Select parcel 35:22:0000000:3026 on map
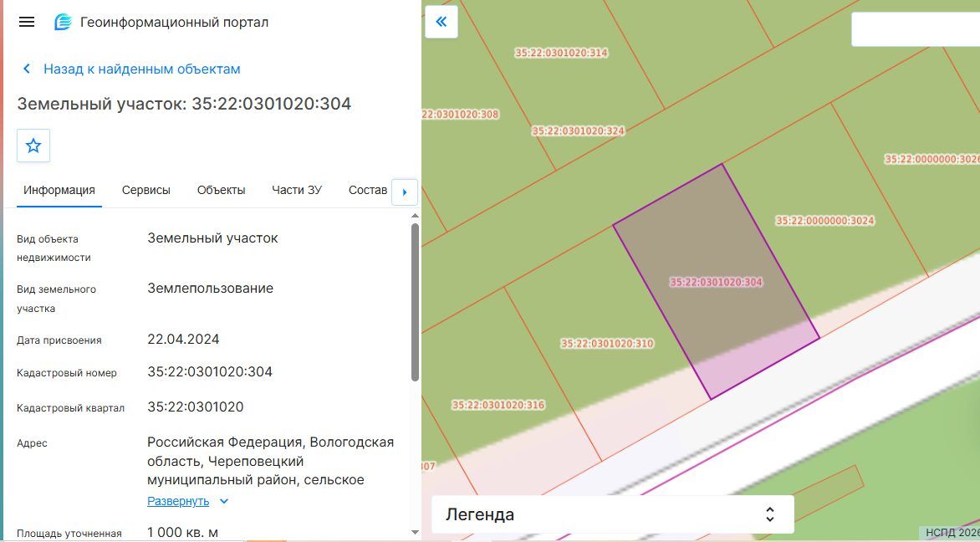Viewport: 980px width, 542px height. [x=932, y=160]
